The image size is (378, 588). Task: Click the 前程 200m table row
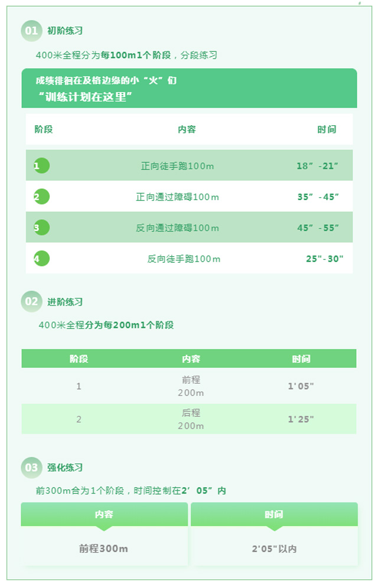point(189,386)
